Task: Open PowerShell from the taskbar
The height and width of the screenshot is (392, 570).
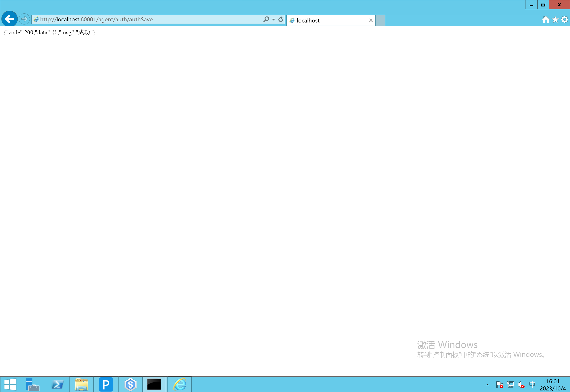Action: [57, 384]
